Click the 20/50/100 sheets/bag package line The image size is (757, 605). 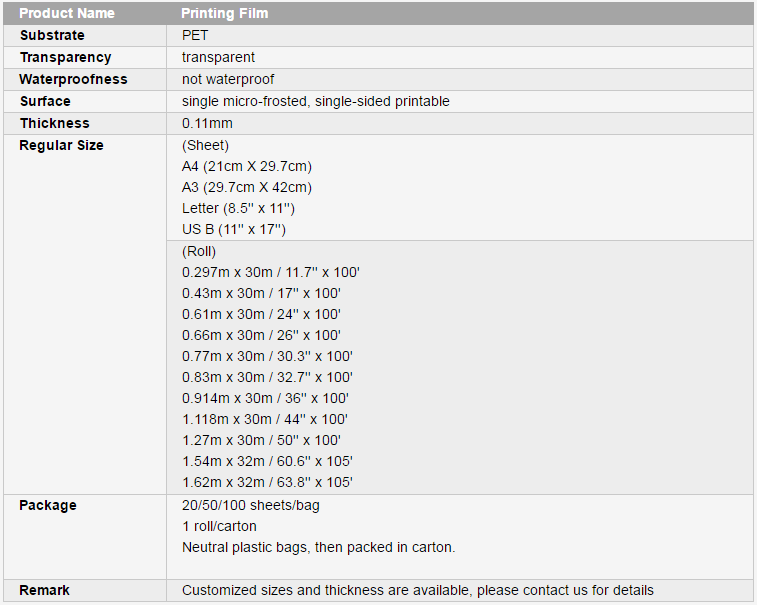click(251, 506)
